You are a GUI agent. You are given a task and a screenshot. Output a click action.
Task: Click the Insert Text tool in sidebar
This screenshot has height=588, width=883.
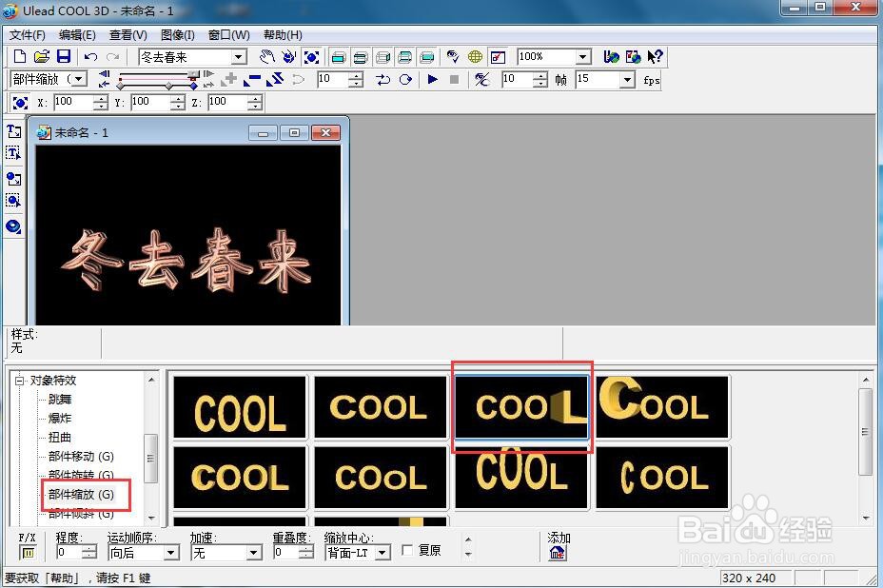click(13, 131)
